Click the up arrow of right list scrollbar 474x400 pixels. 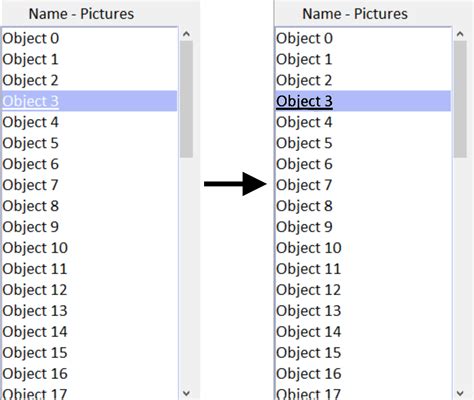pos(460,34)
